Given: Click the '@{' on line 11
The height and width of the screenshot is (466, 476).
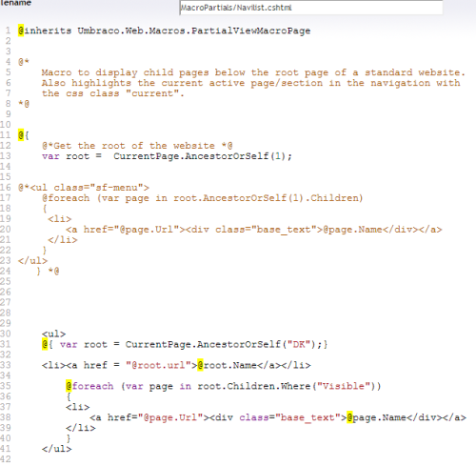Looking at the screenshot, I should (24, 135).
